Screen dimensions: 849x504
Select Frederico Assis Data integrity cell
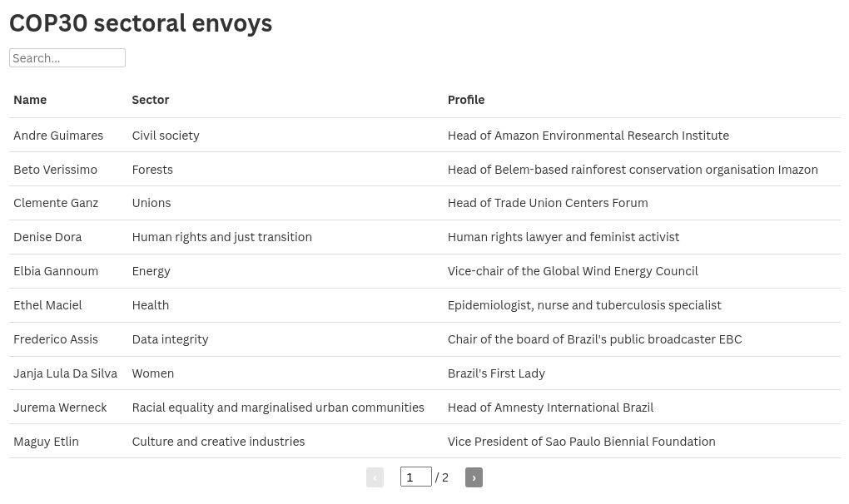point(170,339)
